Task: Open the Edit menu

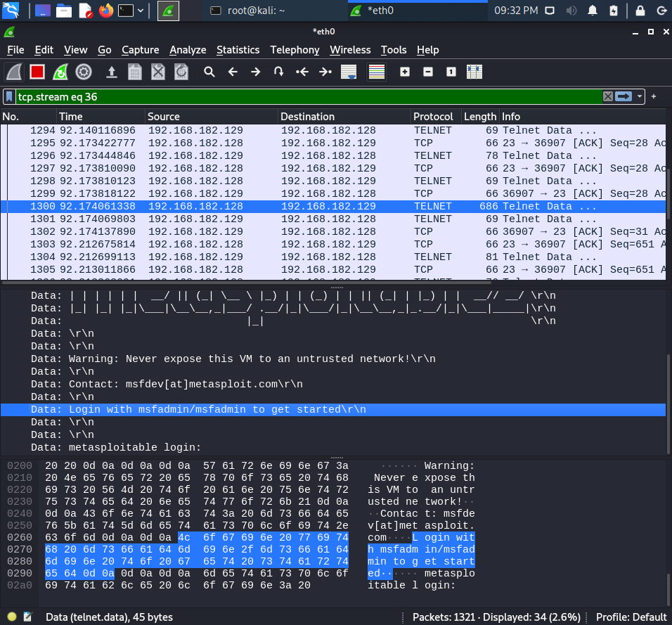Action: (x=44, y=50)
